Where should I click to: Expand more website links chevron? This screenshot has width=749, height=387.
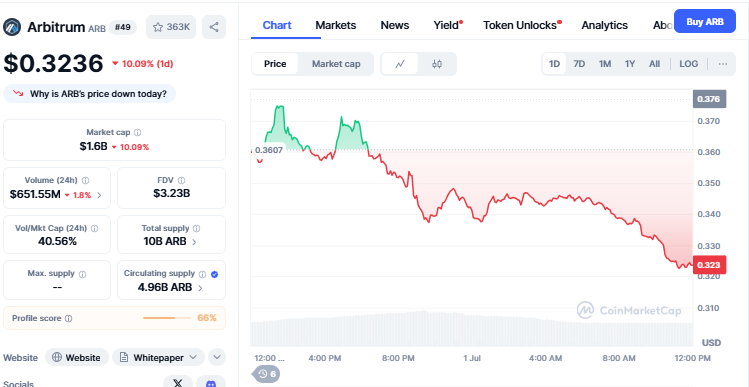tap(217, 357)
